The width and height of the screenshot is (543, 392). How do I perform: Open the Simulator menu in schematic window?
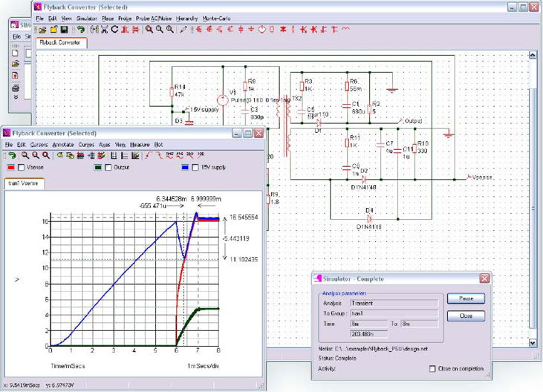pos(88,17)
